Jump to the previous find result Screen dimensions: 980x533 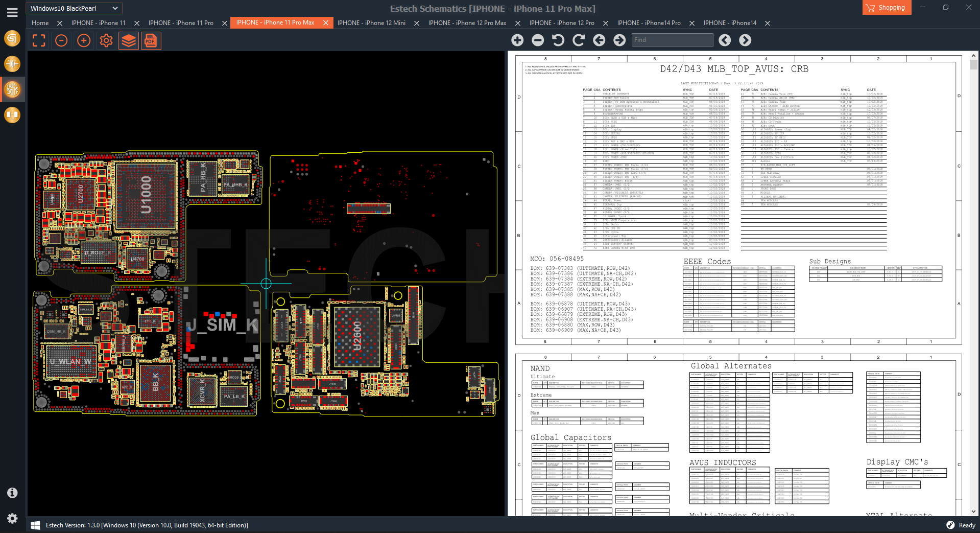pyautogui.click(x=725, y=40)
